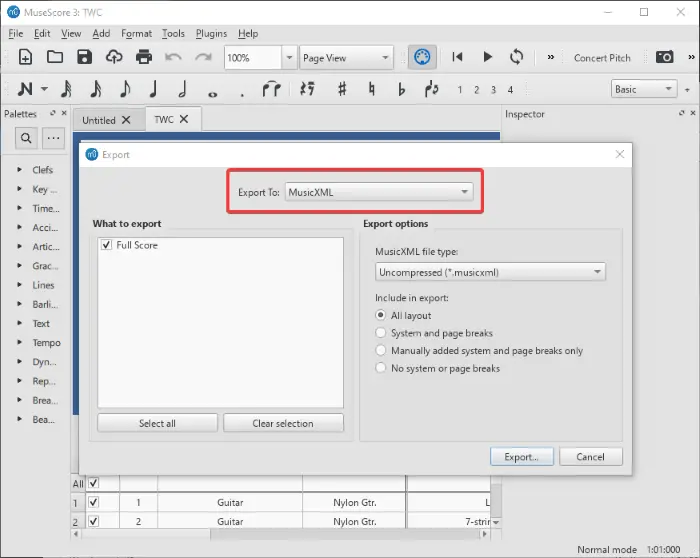The height and width of the screenshot is (558, 700).
Task: Apply the flat accidental
Action: pyautogui.click(x=401, y=89)
